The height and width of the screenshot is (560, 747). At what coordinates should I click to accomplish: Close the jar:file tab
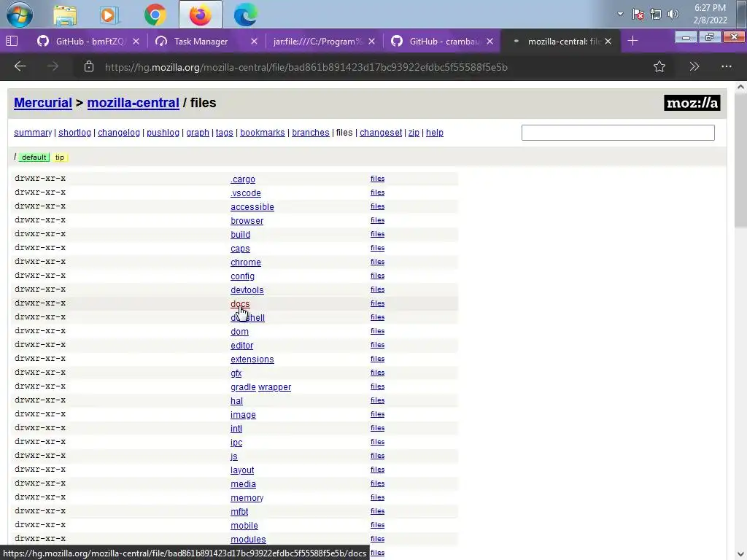[x=371, y=42]
